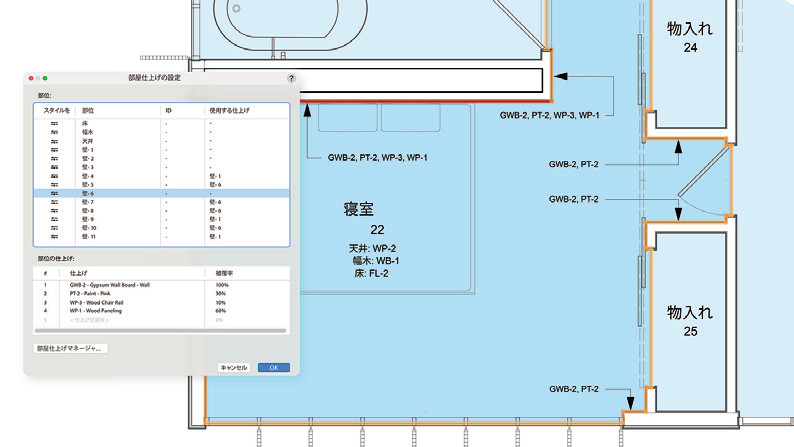Screen dimensions: 794x447
Task: Click the bed outline in the bedroom
Action: click(x=387, y=198)
